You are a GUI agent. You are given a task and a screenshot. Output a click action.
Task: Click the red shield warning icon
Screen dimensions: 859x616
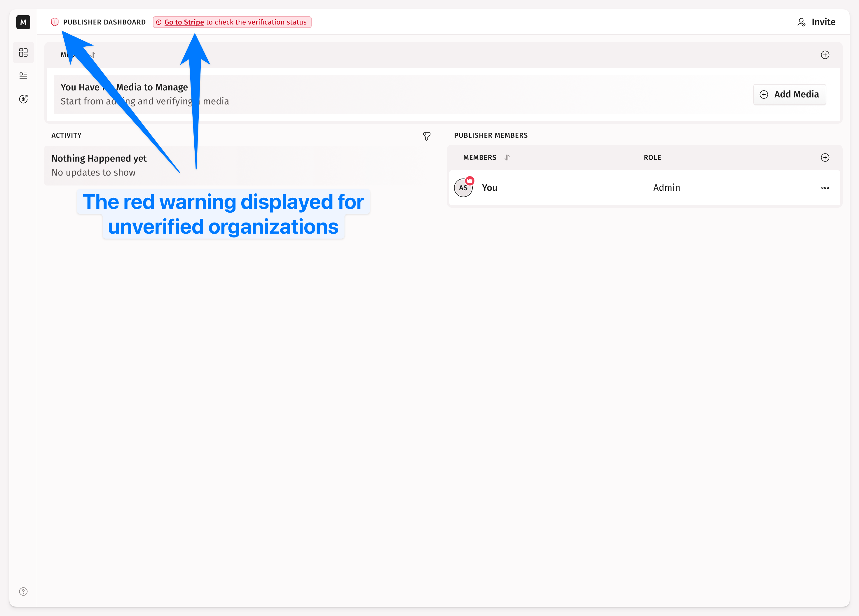tap(55, 22)
